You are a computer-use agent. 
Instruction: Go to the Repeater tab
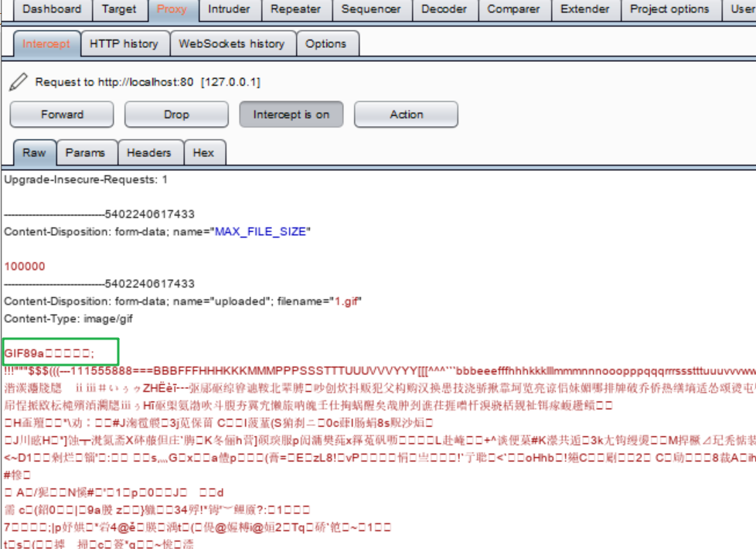pos(295,9)
